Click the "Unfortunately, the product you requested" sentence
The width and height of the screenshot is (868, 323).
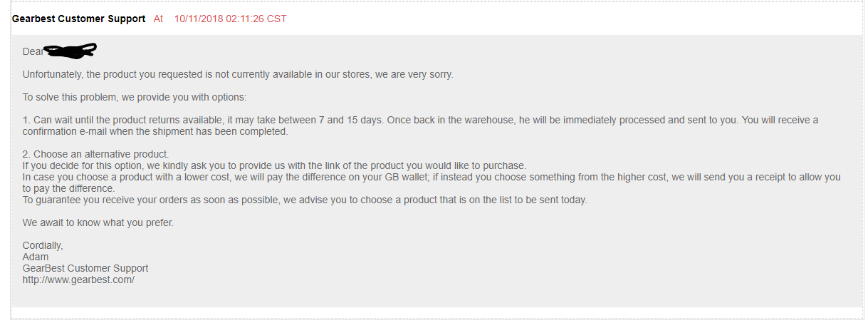238,74
